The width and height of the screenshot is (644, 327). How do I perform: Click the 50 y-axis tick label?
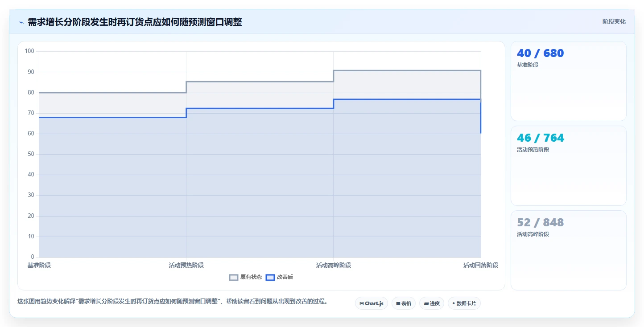pos(31,154)
